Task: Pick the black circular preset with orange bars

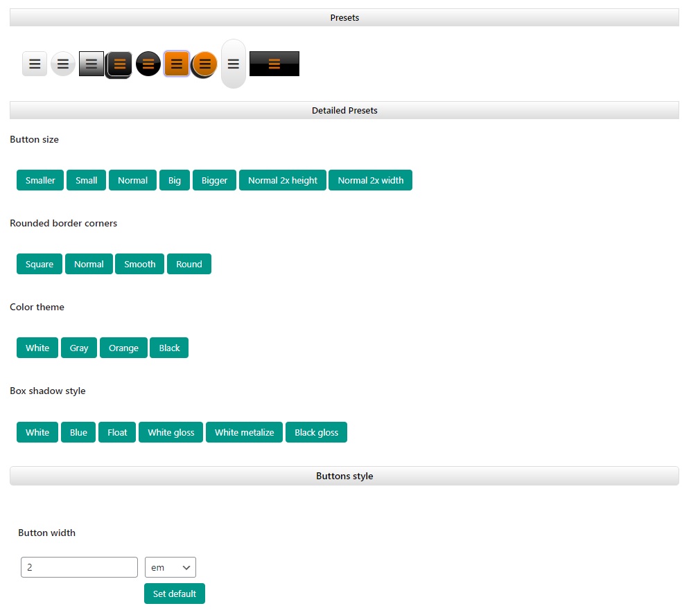Action: pos(148,64)
